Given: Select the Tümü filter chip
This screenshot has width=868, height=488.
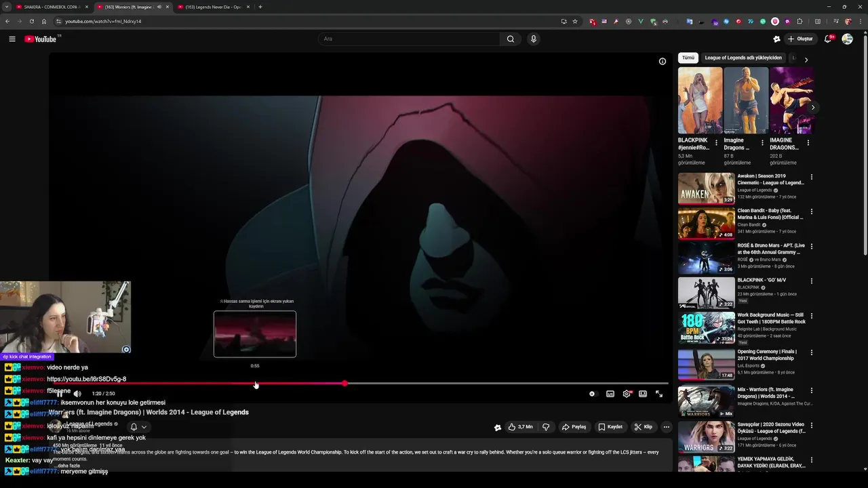Looking at the screenshot, I should pos(688,58).
